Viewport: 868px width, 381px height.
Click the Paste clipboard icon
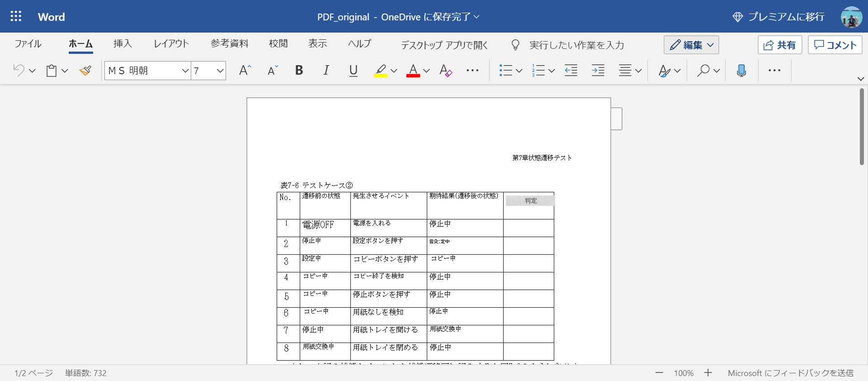coord(52,71)
